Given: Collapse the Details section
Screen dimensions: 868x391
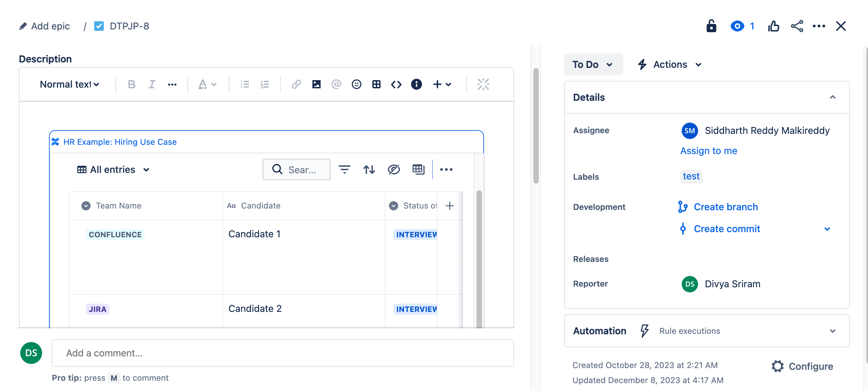Looking at the screenshot, I should pyautogui.click(x=833, y=97).
